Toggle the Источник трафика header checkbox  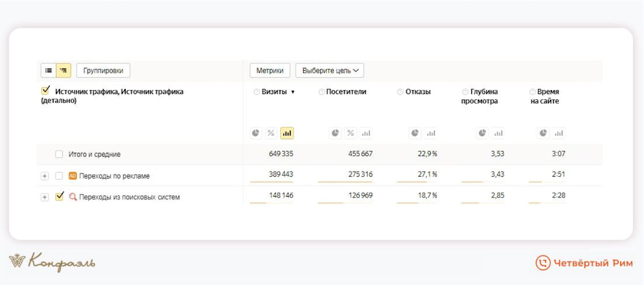[x=46, y=92]
